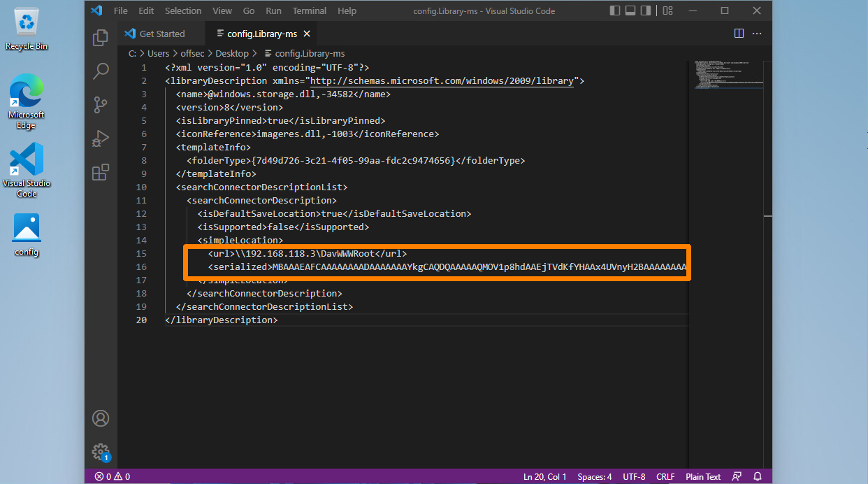868x484 pixels.
Task: Open the Extensions view icon
Action: pyautogui.click(x=101, y=172)
